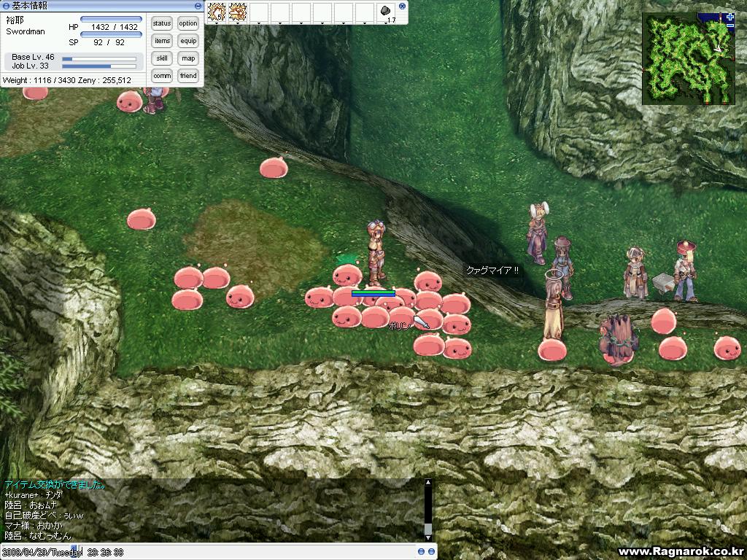Screen dimensions: 747x560
Task: Click the 陸呂 : おぉムナ chat line
Action: 31,505
